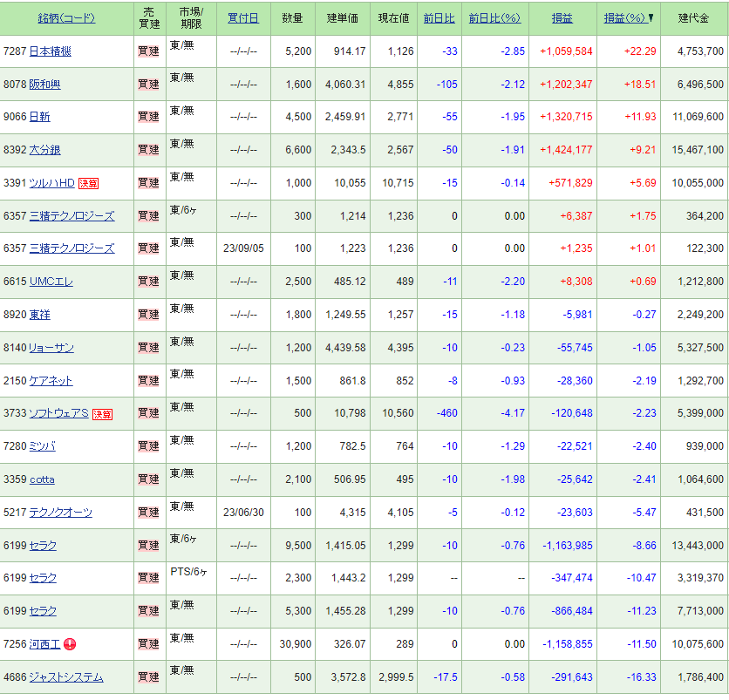Click the 建代金 column header
Screen dimensions: 729x700
pos(693,18)
